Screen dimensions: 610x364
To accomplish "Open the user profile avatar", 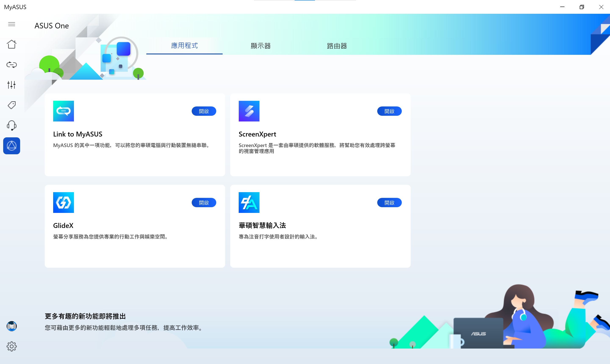I will pyautogui.click(x=11, y=326).
